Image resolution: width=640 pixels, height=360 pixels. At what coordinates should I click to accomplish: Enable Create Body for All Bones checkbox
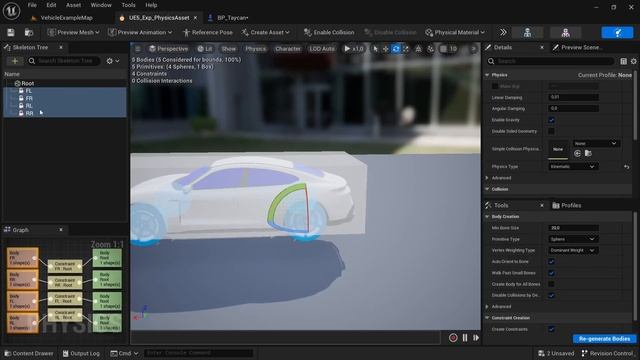551,284
